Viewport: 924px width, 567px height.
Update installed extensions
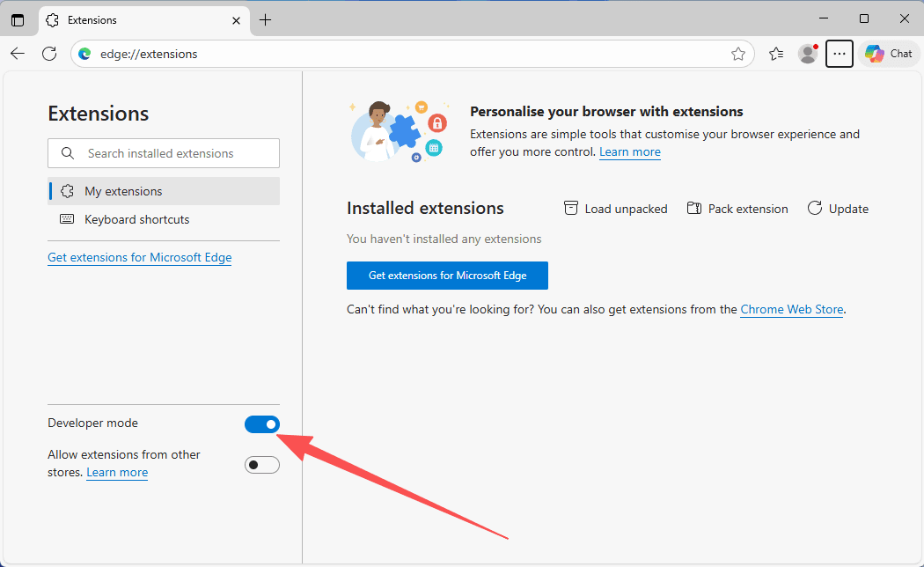838,209
